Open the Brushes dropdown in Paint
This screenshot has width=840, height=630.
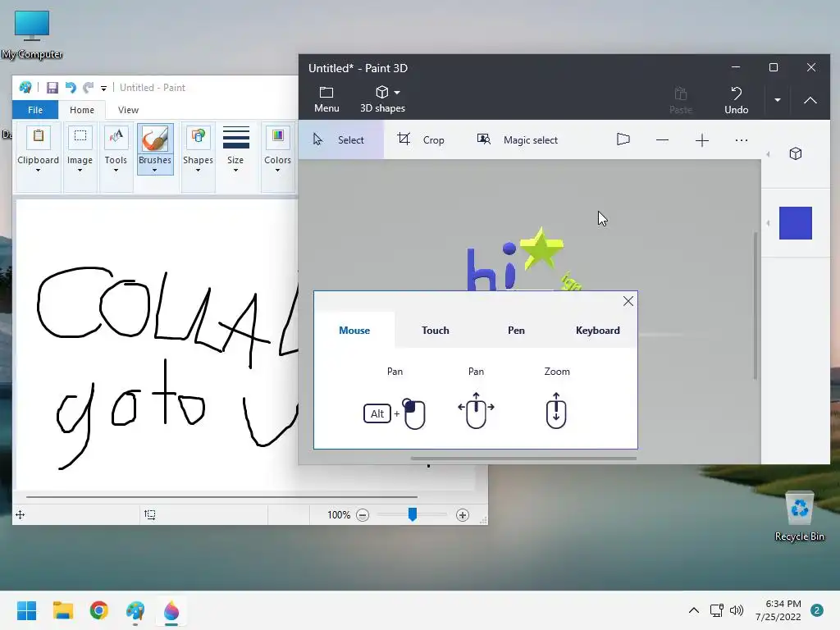(x=155, y=163)
